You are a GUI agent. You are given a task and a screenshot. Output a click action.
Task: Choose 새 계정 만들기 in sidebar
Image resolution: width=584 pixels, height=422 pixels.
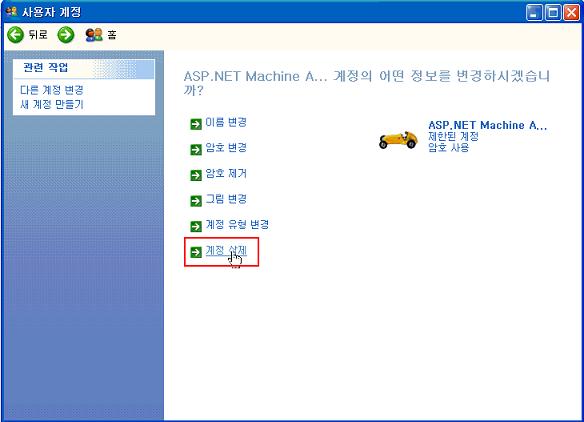point(52,104)
